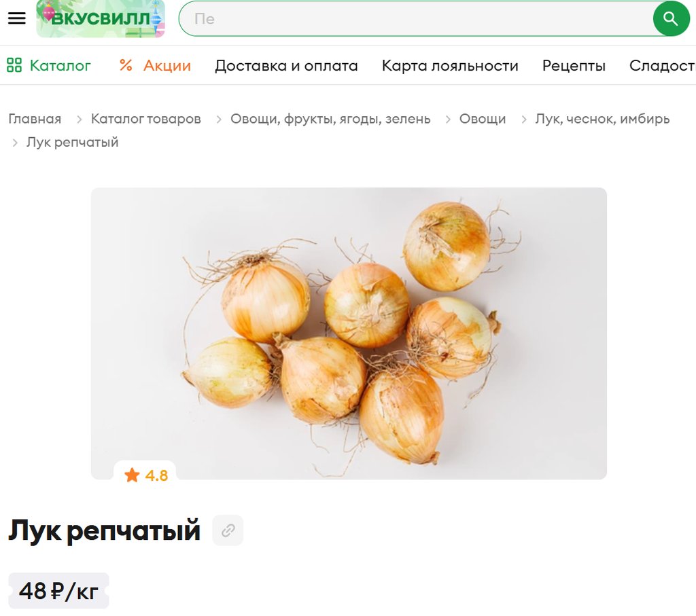Image resolution: width=696 pixels, height=616 pixels.
Task: Click the 48 ₽/кг price label
Action: (x=58, y=591)
